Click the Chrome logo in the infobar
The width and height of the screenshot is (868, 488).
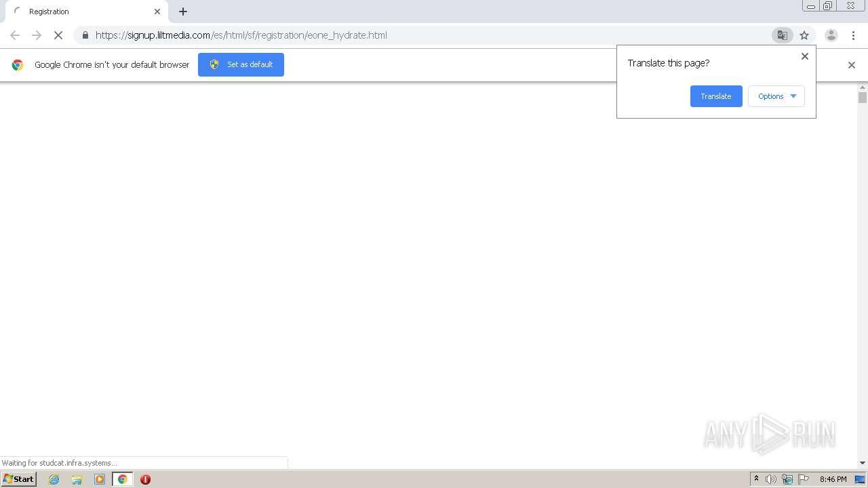tap(18, 65)
